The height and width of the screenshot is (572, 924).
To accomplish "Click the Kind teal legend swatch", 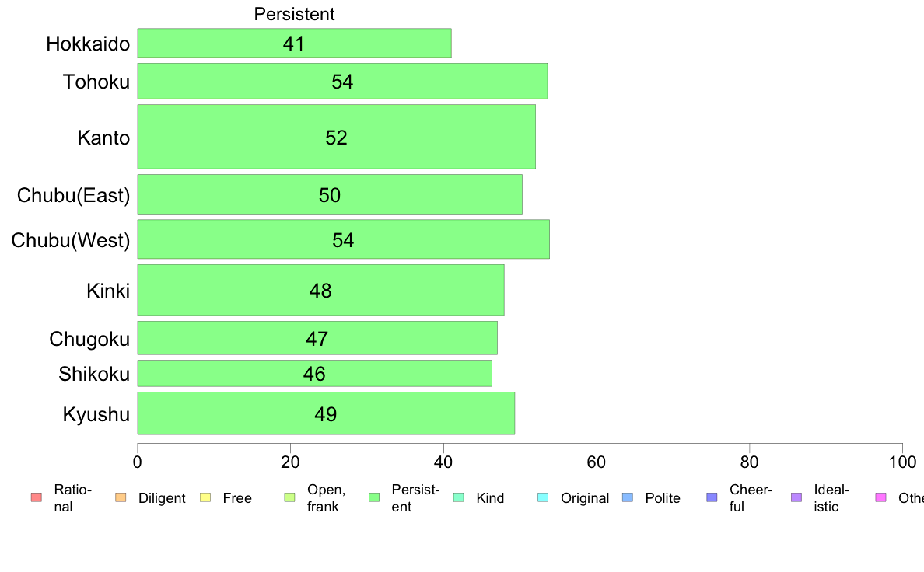I will click(x=458, y=497).
